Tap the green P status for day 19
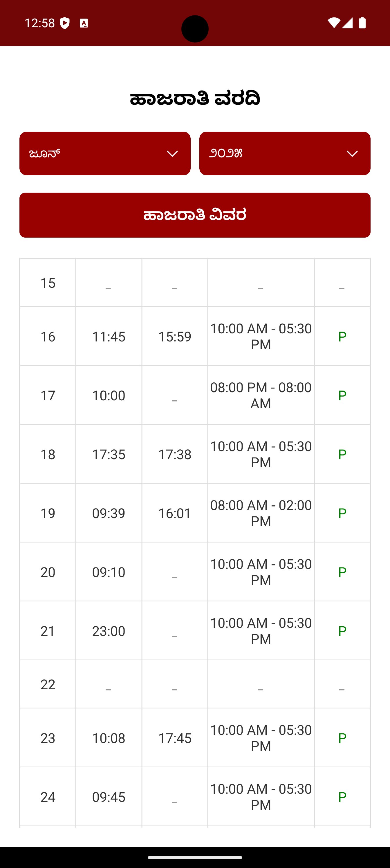Screen dimensions: 390x868 pyautogui.click(x=342, y=513)
